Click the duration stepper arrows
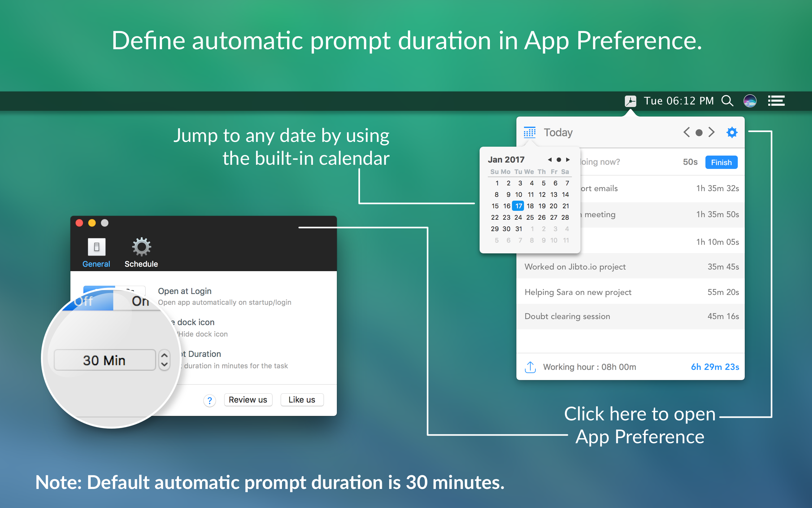812x508 pixels. pos(164,360)
